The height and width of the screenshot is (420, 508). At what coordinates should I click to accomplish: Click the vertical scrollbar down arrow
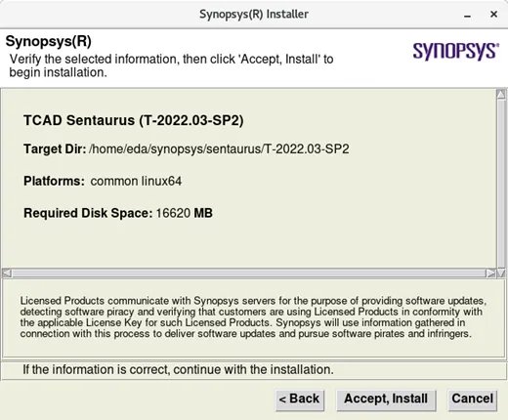(501, 273)
